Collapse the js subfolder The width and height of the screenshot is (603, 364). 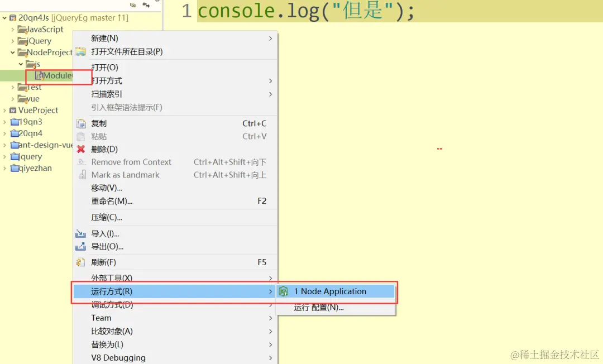pos(21,64)
